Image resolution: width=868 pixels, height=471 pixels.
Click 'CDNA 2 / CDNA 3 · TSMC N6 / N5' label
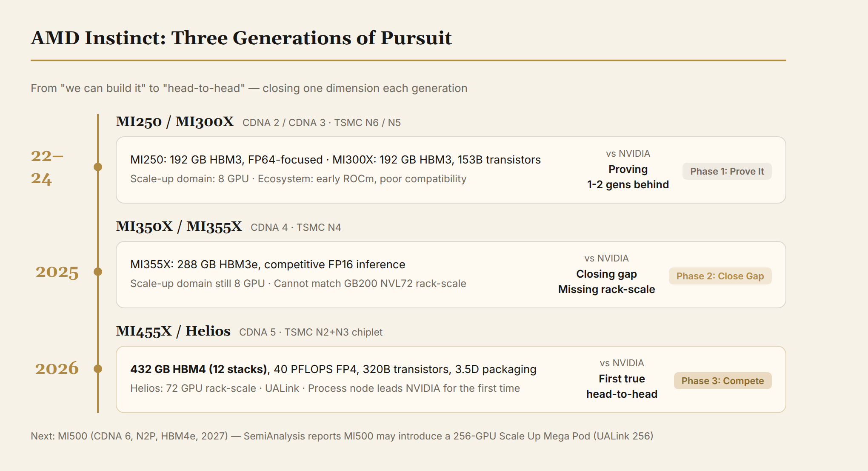322,123
